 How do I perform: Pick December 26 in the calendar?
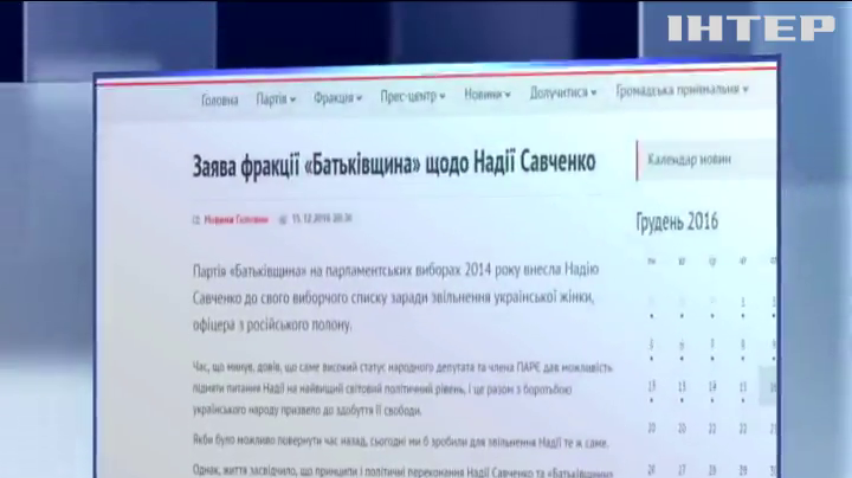651,469
